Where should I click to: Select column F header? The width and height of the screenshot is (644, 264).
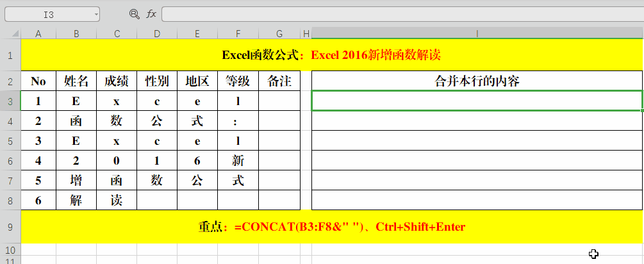(238, 34)
